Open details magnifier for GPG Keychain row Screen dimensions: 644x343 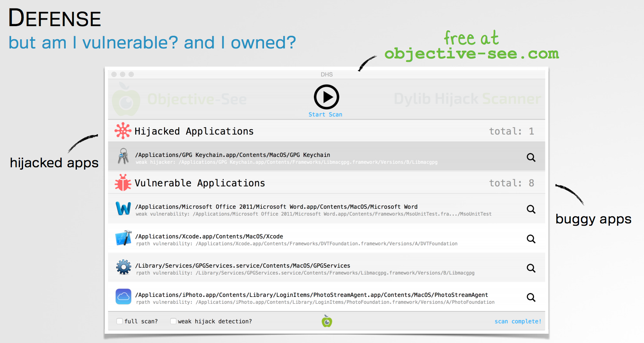[x=531, y=157]
